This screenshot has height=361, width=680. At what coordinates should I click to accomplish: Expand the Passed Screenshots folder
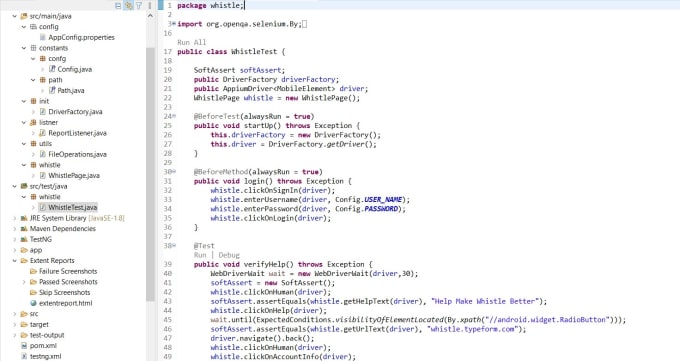24,282
